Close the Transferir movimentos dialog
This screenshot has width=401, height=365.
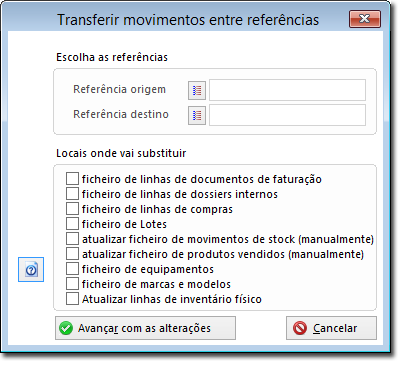(365, 19)
